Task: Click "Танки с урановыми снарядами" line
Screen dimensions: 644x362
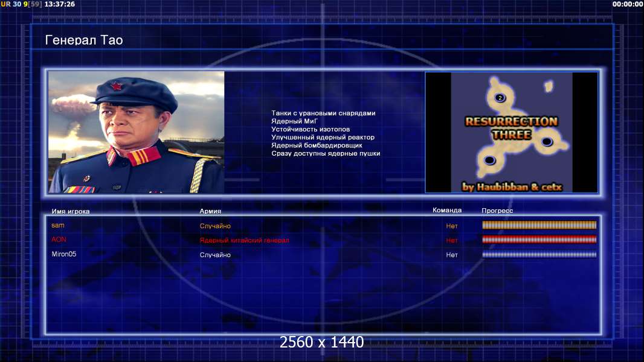Action: point(323,113)
